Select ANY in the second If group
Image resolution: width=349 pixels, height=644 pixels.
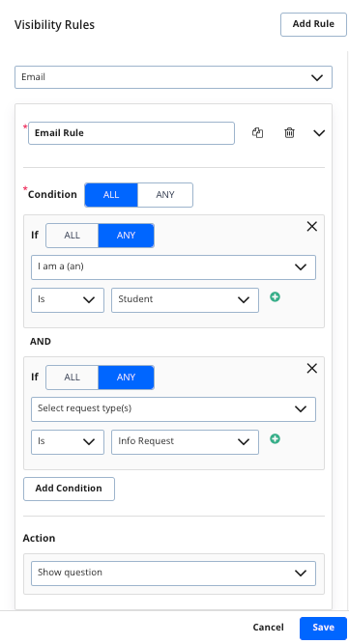pyautogui.click(x=127, y=378)
